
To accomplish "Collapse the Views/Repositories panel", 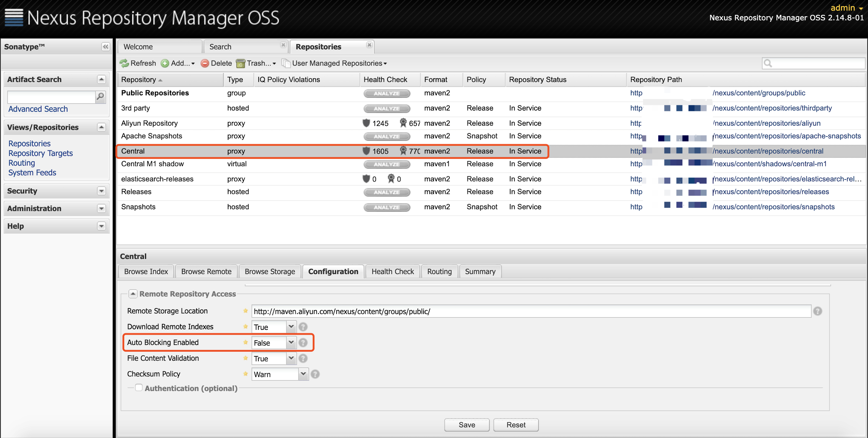I will 102,127.
